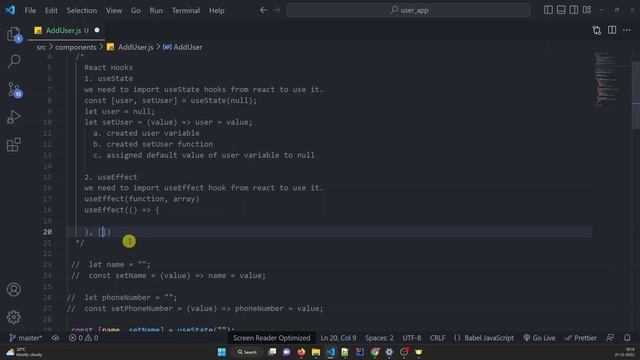Click the taskbar Search box

[247, 352]
